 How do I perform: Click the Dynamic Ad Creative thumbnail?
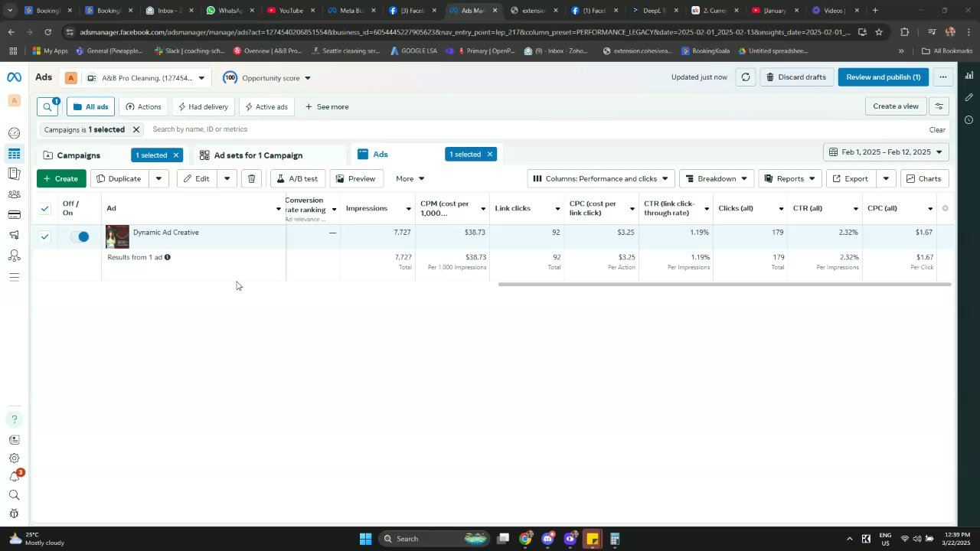pos(117,236)
